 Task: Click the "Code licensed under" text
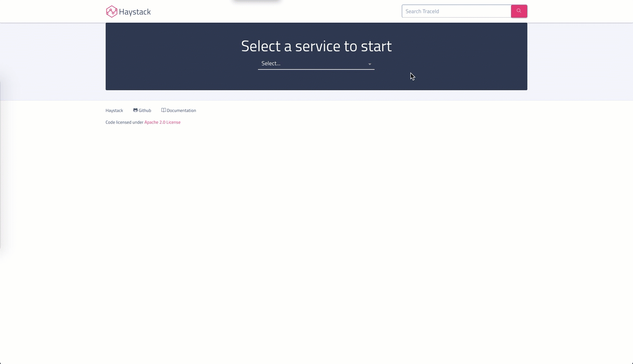click(124, 122)
